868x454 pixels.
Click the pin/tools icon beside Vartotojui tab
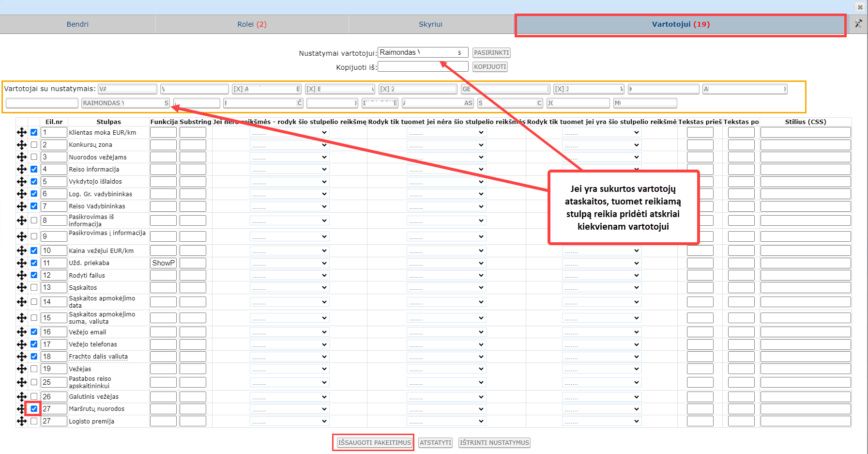click(x=858, y=24)
